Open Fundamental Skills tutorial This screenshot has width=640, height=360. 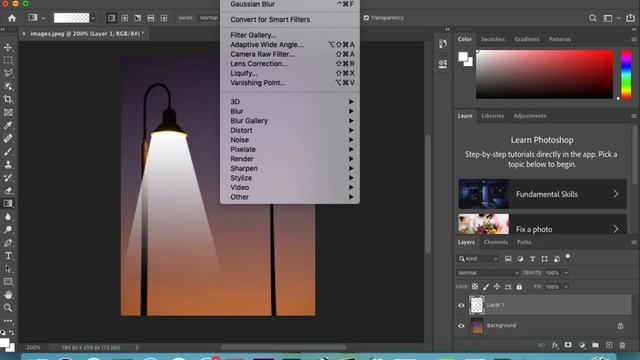tap(542, 194)
